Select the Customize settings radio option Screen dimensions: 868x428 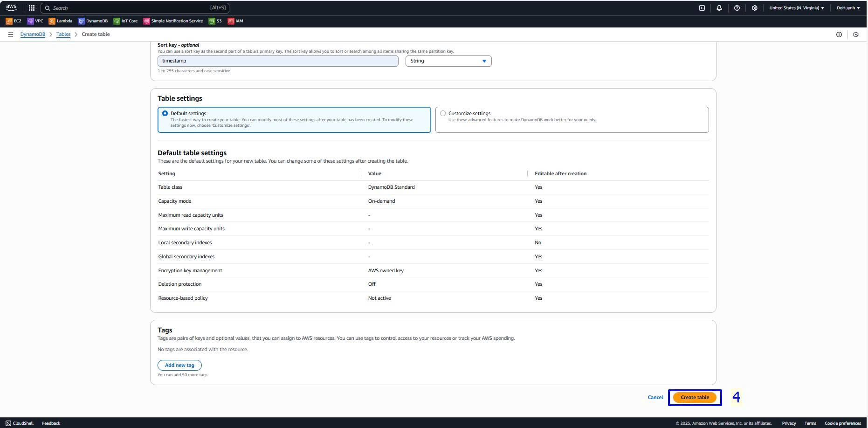[x=443, y=113]
